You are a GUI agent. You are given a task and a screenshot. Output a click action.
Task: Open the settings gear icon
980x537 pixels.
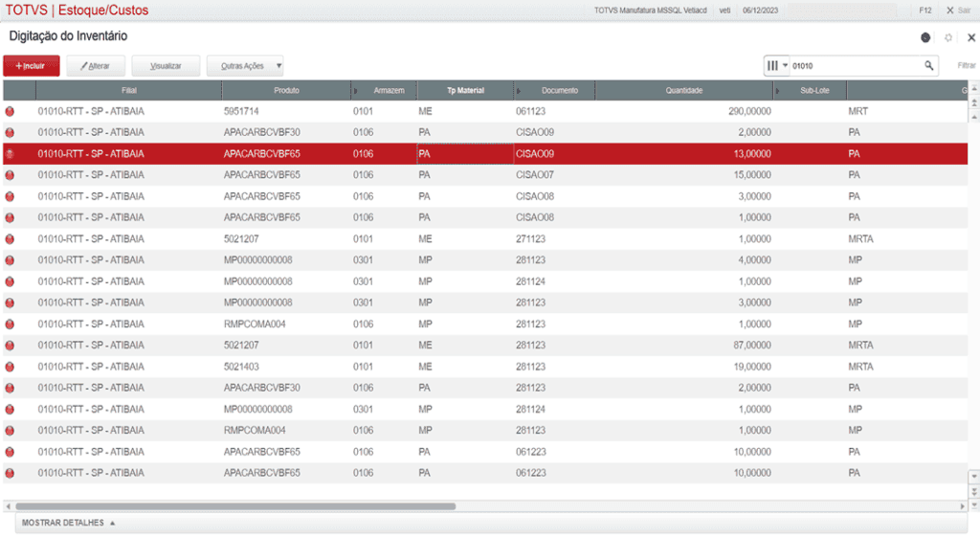click(x=948, y=37)
